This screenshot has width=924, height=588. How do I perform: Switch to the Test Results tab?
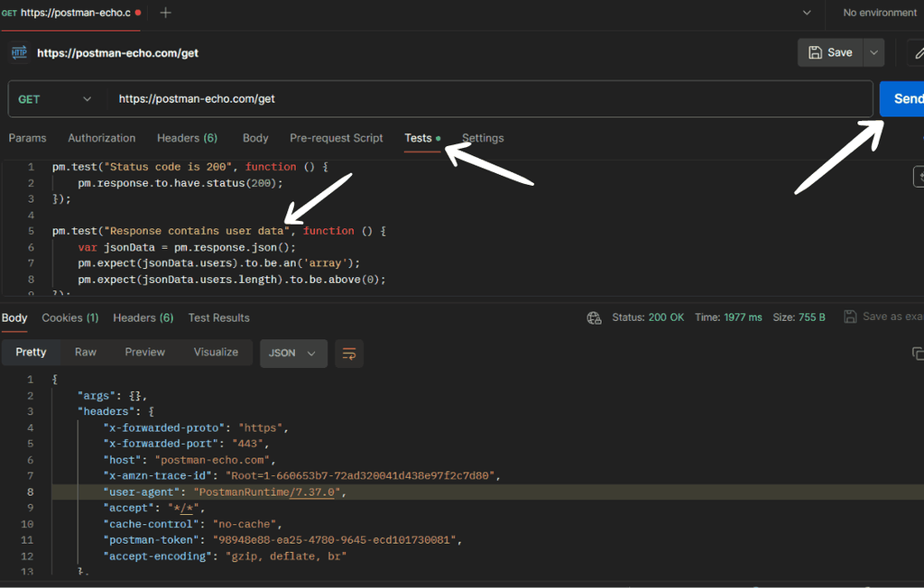218,317
